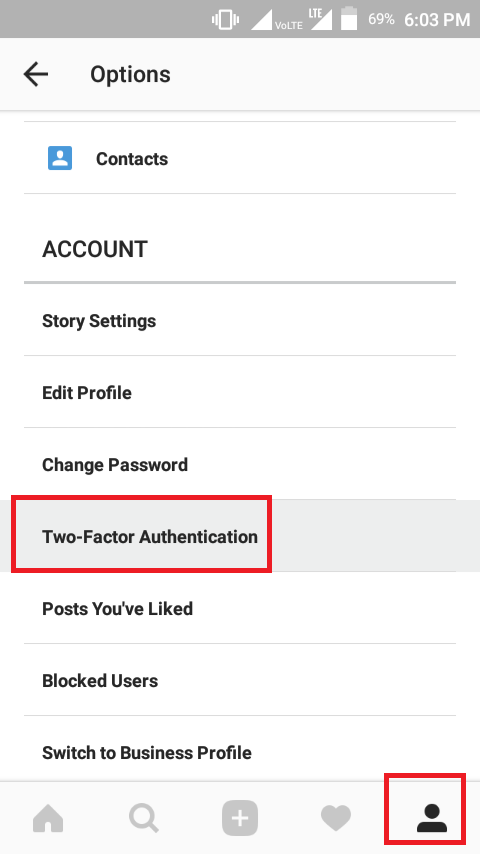Select Two-Factor Authentication
480x854 pixels.
pyautogui.click(x=240, y=536)
